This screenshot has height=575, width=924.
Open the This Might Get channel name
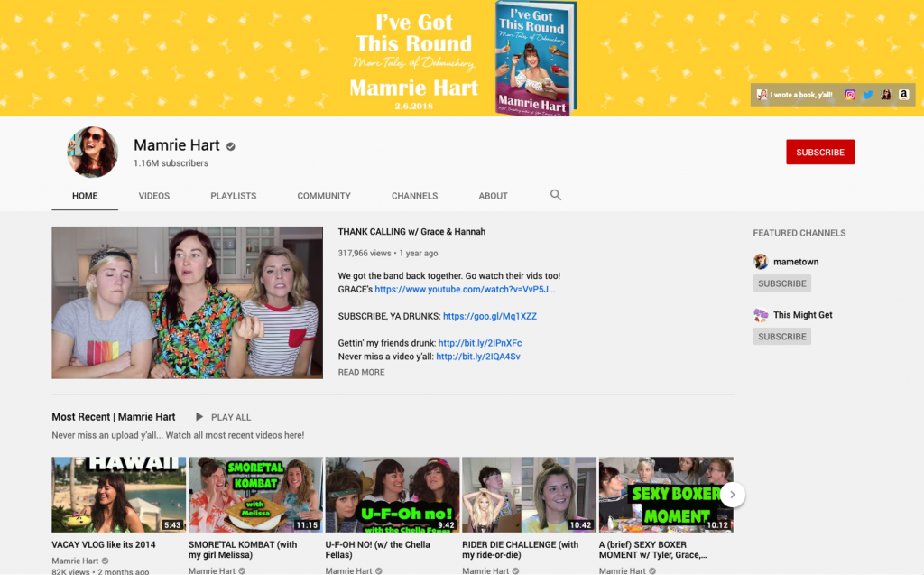pos(802,315)
